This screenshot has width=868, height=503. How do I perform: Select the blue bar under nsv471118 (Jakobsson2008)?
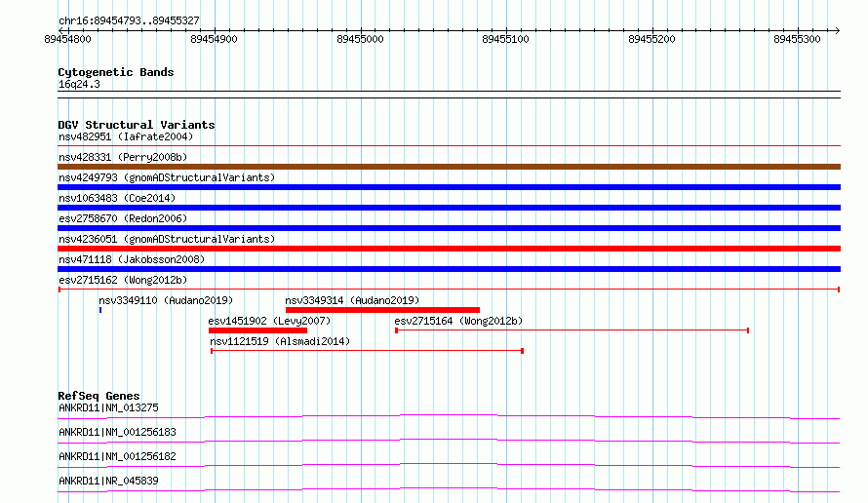pos(449,269)
